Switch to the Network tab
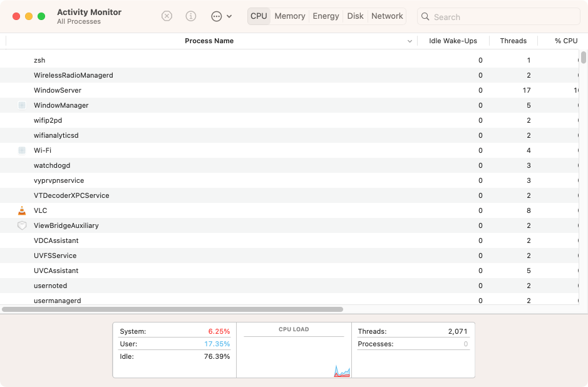 pos(387,16)
